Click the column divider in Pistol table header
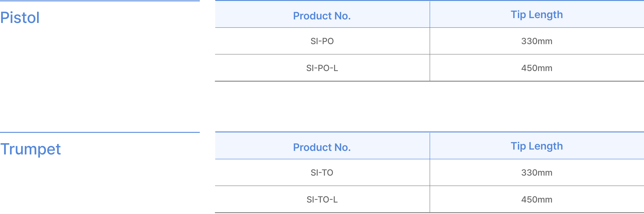The image size is (644, 214). 430,15
